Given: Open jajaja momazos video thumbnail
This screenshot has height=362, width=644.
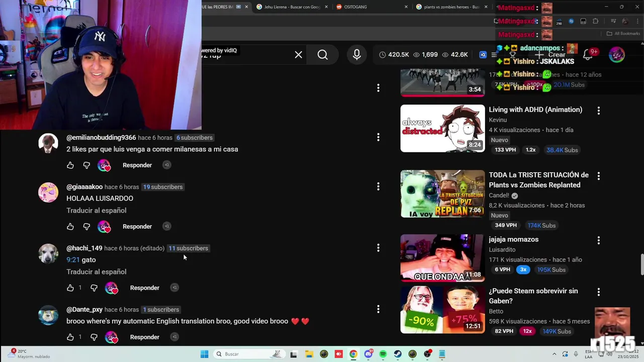Looking at the screenshot, I should pos(443,258).
